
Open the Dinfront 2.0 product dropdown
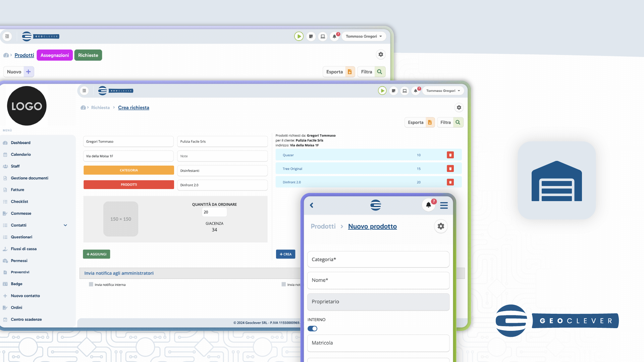(x=222, y=185)
